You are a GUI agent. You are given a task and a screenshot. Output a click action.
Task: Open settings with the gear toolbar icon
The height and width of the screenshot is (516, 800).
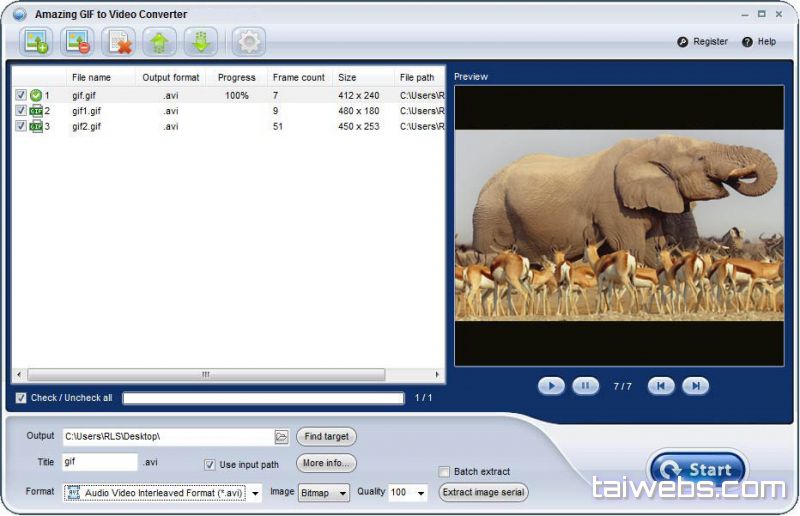click(x=248, y=42)
